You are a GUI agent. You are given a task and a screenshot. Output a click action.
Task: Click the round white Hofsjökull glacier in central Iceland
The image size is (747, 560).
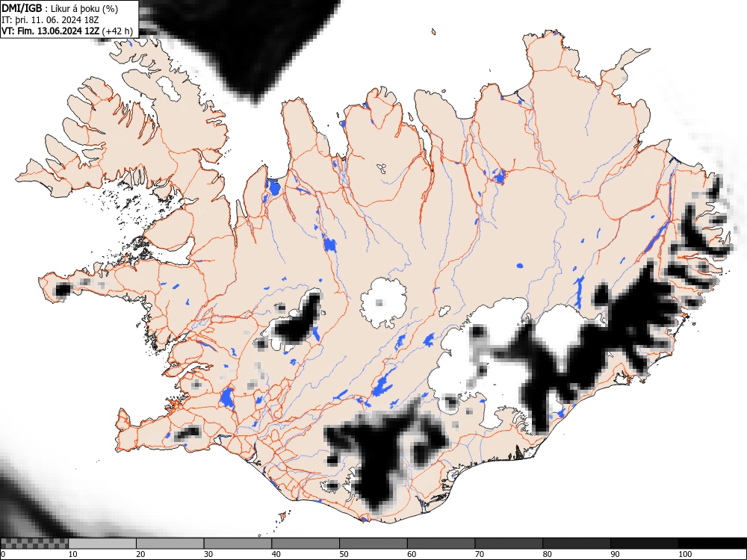(383, 303)
